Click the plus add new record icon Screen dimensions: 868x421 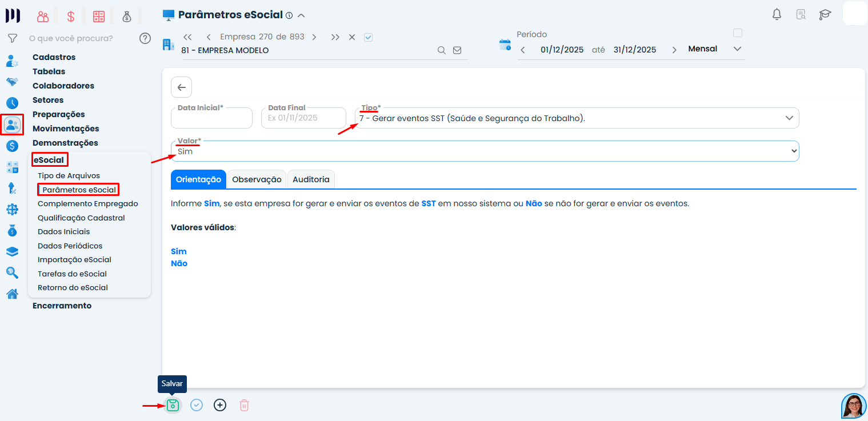pos(220,405)
